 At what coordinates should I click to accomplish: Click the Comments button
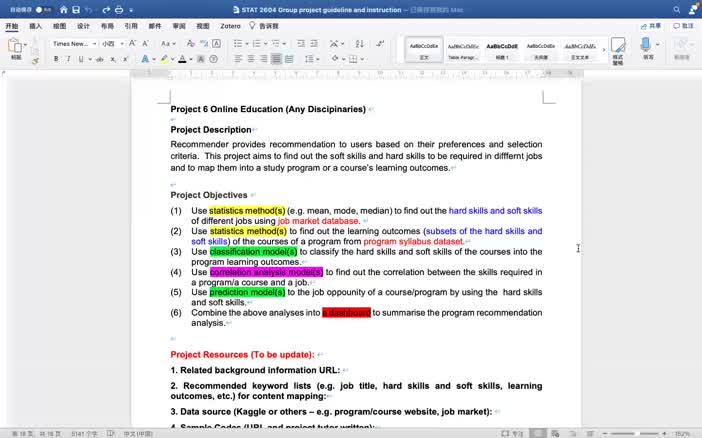click(x=683, y=26)
